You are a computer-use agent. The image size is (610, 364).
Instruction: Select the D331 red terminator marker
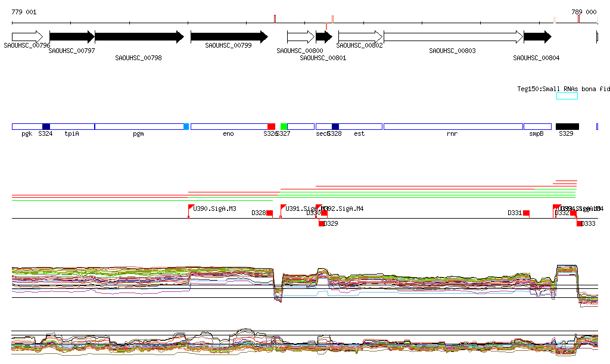coord(526,213)
